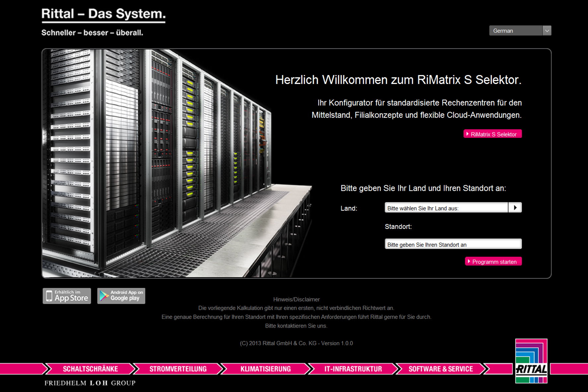Click the "Bitte kontaktieren Sie uns." text
Screen dimensions: 588x392
296,326
